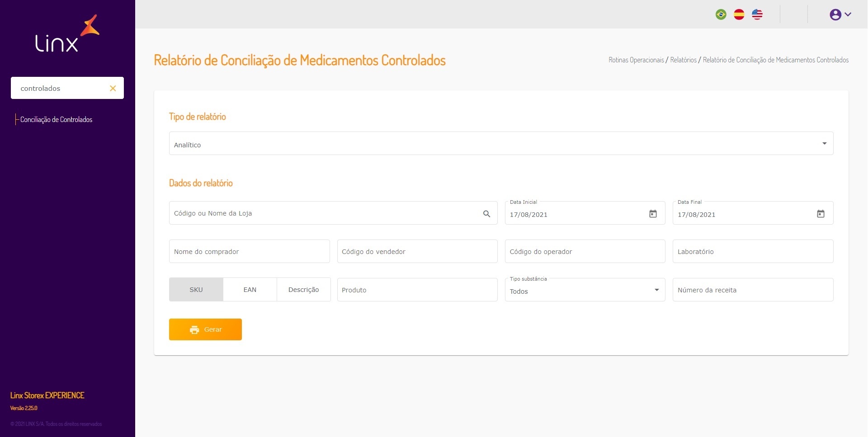Select the Brazilian Portuguese flag icon
The height and width of the screenshot is (437, 868).
(x=721, y=14)
